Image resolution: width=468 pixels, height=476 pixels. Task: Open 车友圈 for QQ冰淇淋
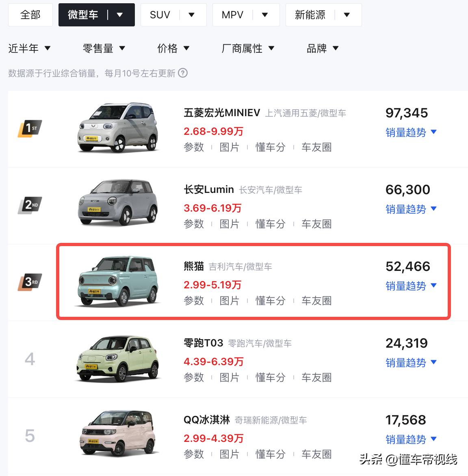click(x=316, y=454)
